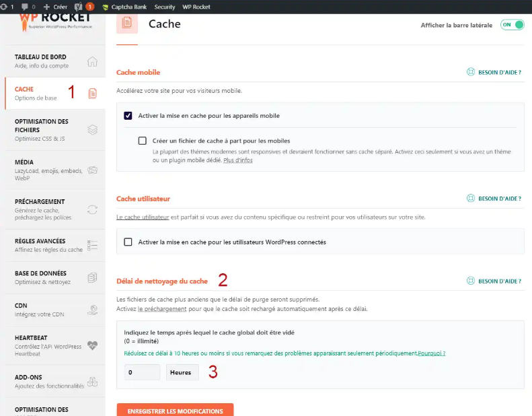Click the updates circular arrows icon
The width and height of the screenshot is (532, 416).
pyautogui.click(x=4, y=7)
